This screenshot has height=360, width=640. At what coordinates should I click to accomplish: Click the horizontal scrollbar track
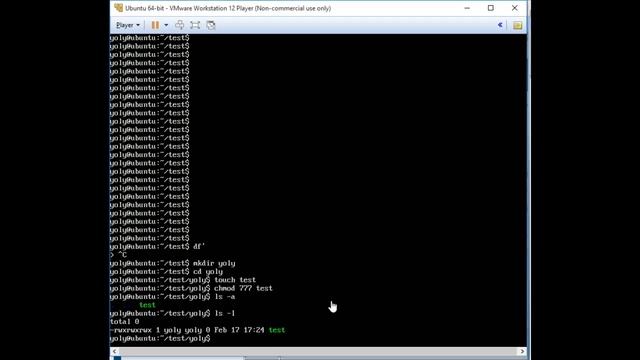click(x=318, y=351)
